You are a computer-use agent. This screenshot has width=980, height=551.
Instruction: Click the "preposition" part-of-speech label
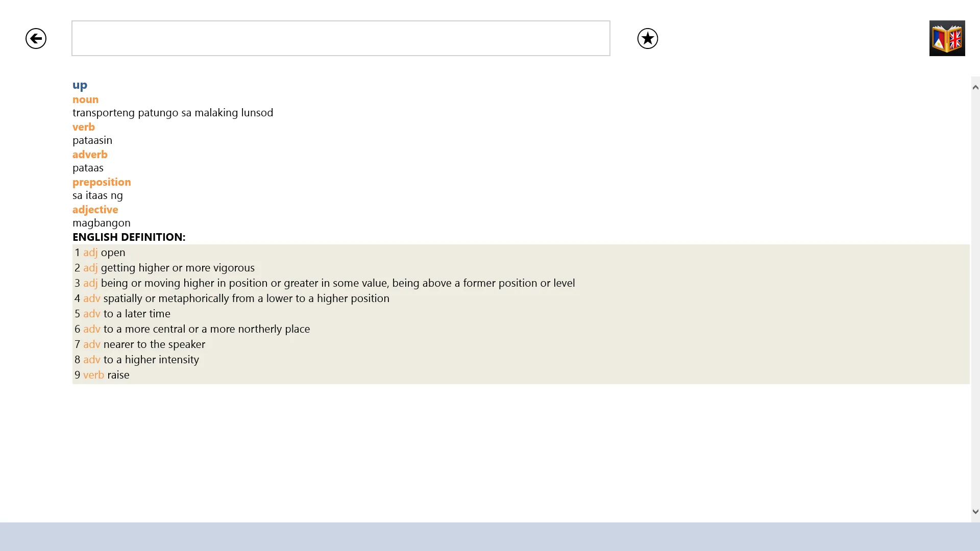click(102, 182)
